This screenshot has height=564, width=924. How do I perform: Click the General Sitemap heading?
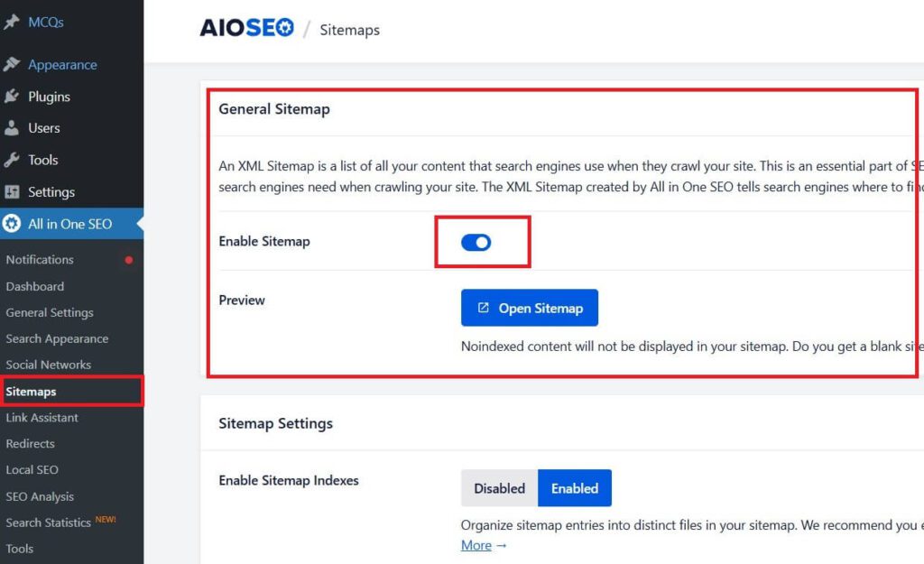pyautogui.click(x=274, y=109)
